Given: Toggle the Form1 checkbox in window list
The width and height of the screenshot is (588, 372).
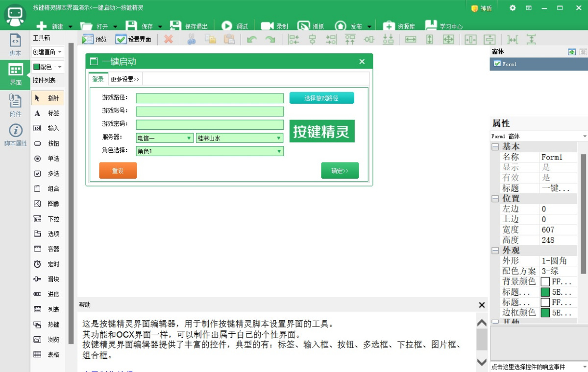Looking at the screenshot, I should point(497,64).
